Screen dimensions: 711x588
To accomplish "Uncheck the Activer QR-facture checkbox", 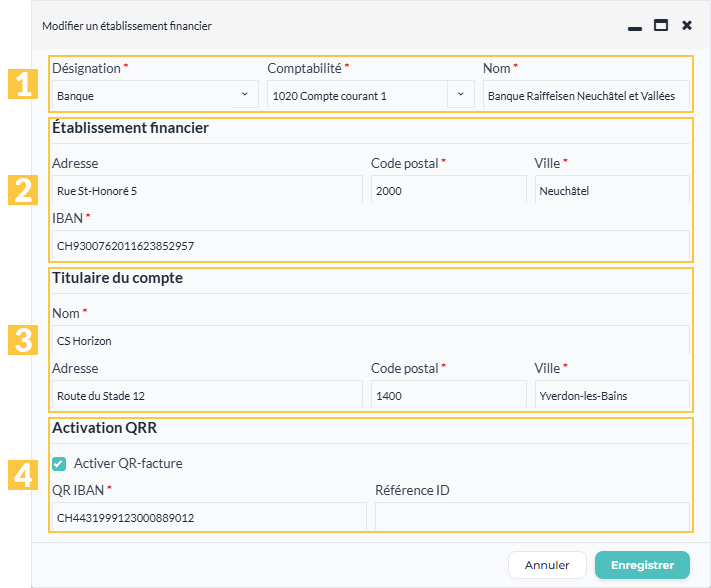I will (59, 464).
